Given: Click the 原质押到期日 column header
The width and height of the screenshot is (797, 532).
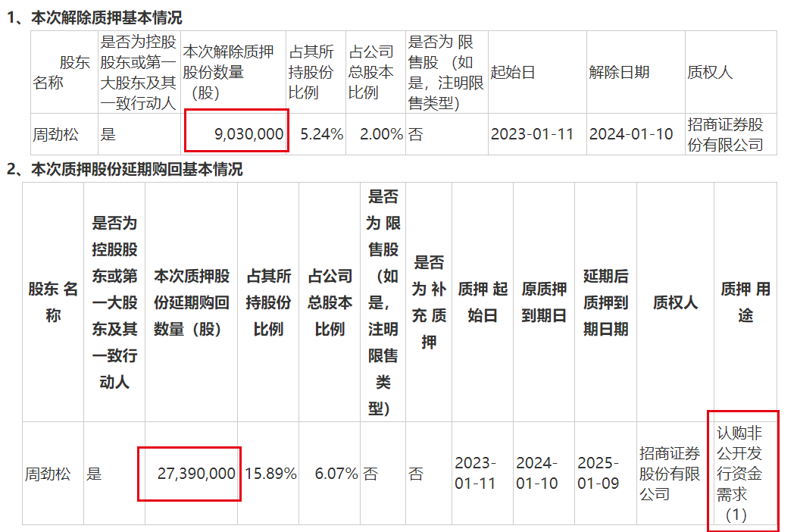Looking at the screenshot, I should pyautogui.click(x=543, y=302).
